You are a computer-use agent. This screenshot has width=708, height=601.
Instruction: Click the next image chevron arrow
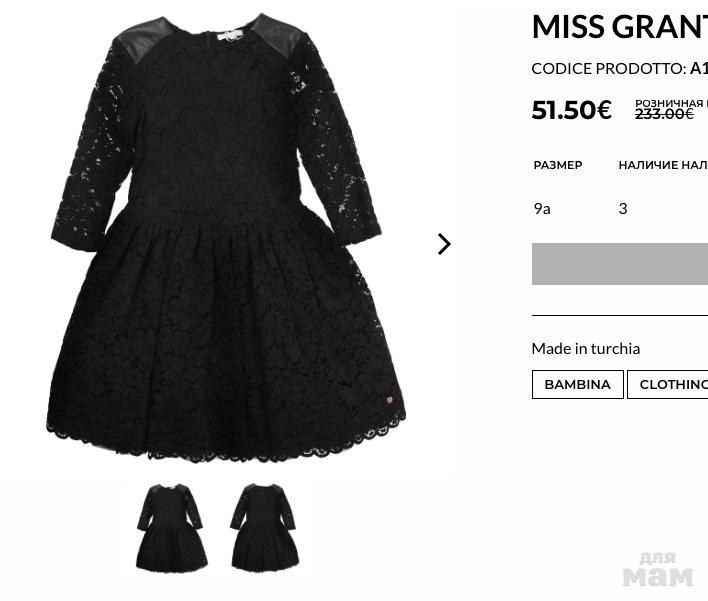[x=444, y=244]
